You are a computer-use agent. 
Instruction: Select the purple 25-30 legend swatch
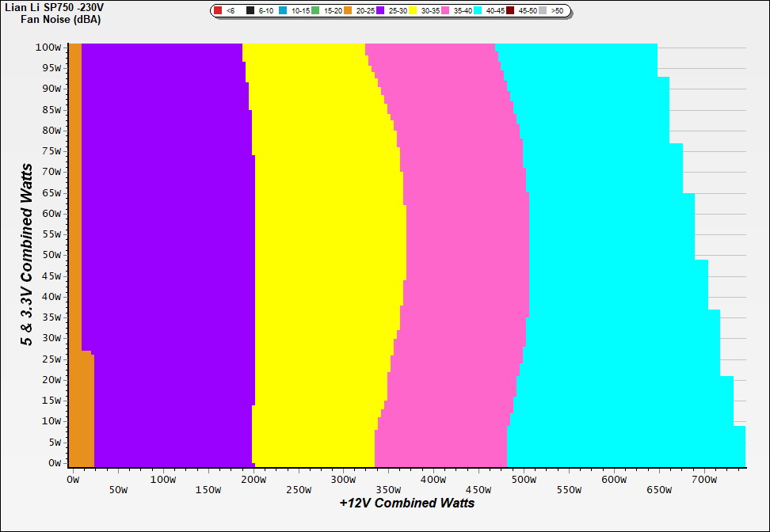click(x=380, y=11)
